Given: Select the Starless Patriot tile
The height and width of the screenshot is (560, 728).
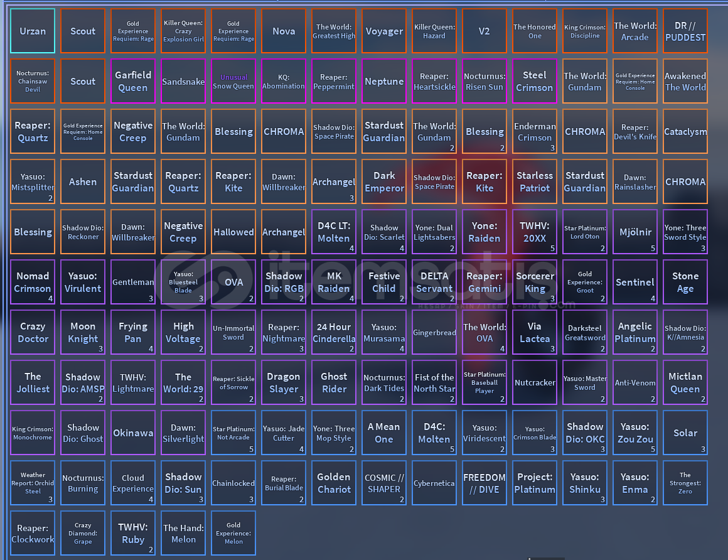Looking at the screenshot, I should (x=535, y=181).
